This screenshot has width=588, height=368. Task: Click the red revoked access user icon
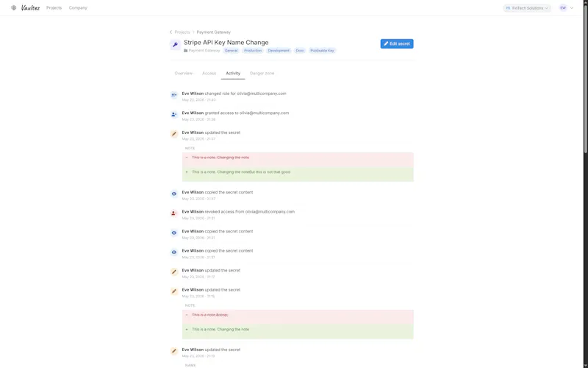tap(173, 213)
